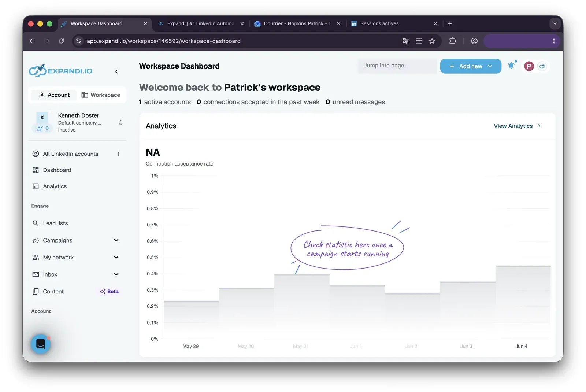Click the Expandi icon beside the profile avatar
Viewport: 586px width, 392px height.
tap(542, 66)
